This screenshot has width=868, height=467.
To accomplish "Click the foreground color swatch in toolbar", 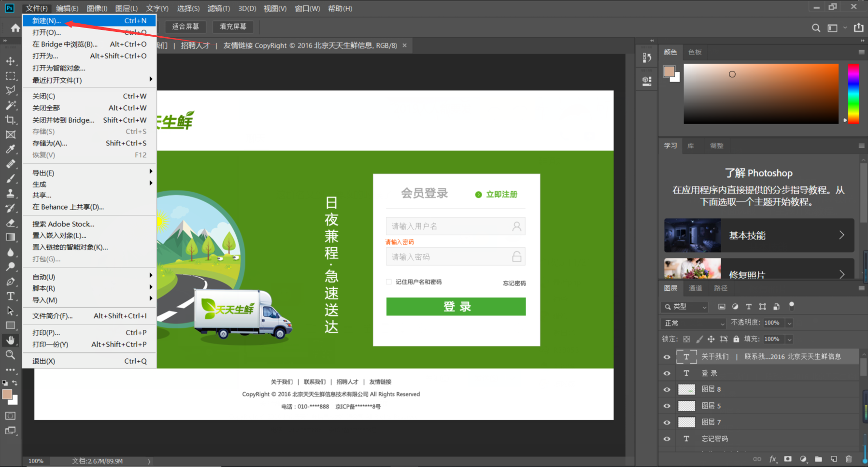I will tap(7, 395).
